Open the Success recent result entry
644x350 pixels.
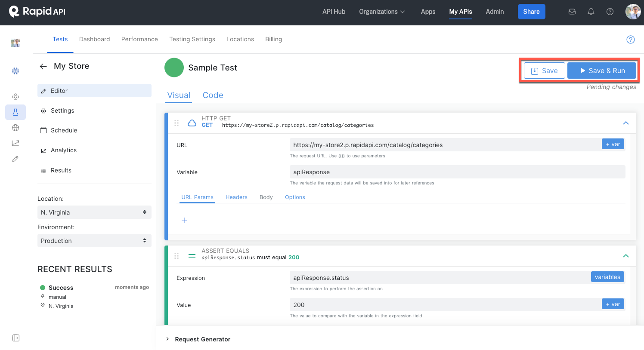(x=94, y=297)
